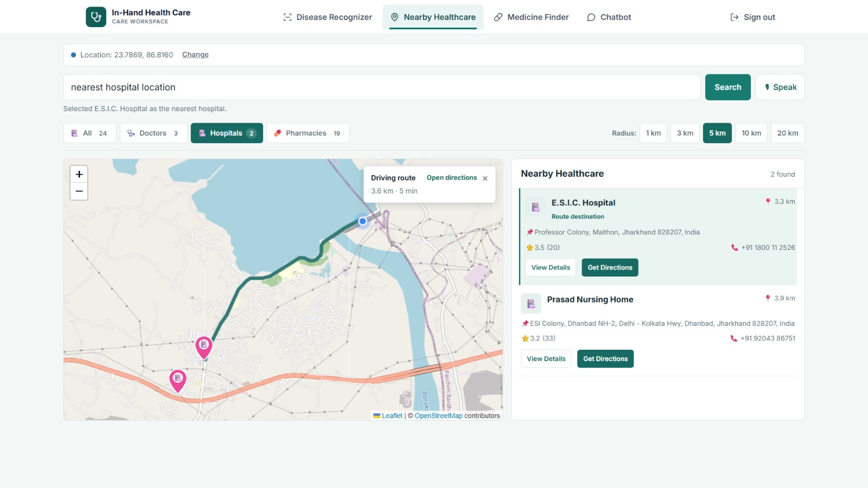The image size is (868, 488).
Task: Click the star rating 3.2 (33)
Action: pos(539,338)
